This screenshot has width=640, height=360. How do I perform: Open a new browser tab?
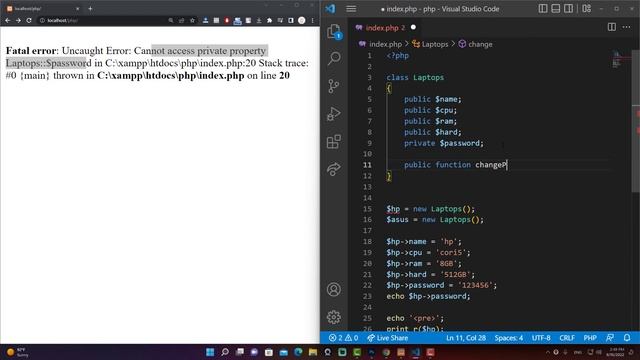pyautogui.click(x=90, y=8)
